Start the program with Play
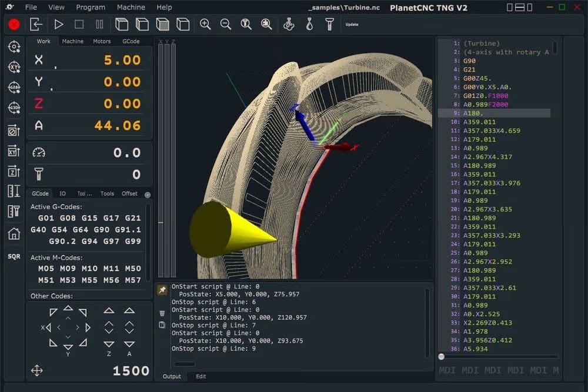Viewport: 588px width, 392px height. [58, 24]
